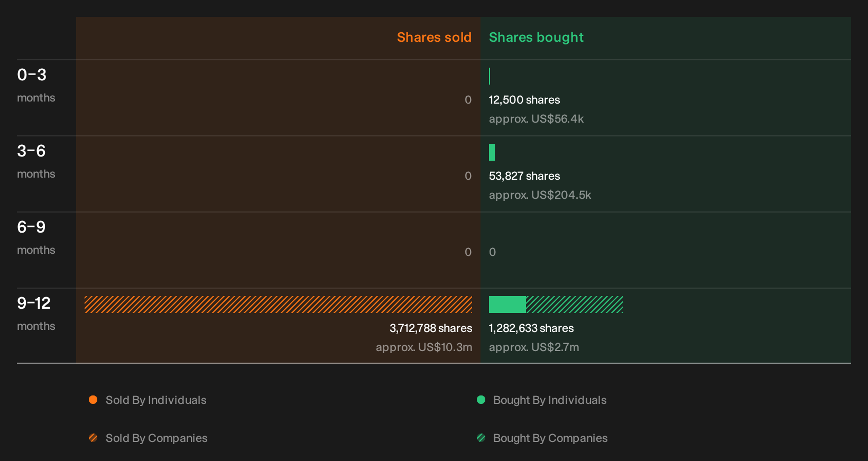Click the green 3-6 months bought bar
The height and width of the screenshot is (461, 868).
click(x=492, y=152)
